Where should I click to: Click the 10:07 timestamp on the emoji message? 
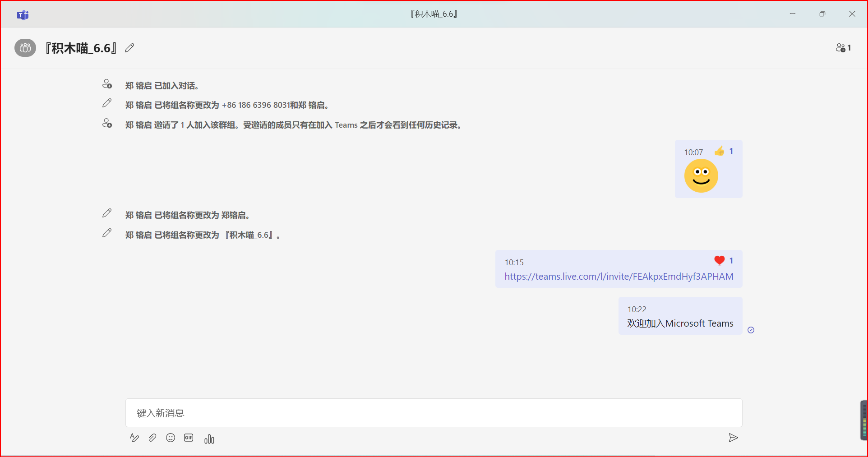point(693,152)
